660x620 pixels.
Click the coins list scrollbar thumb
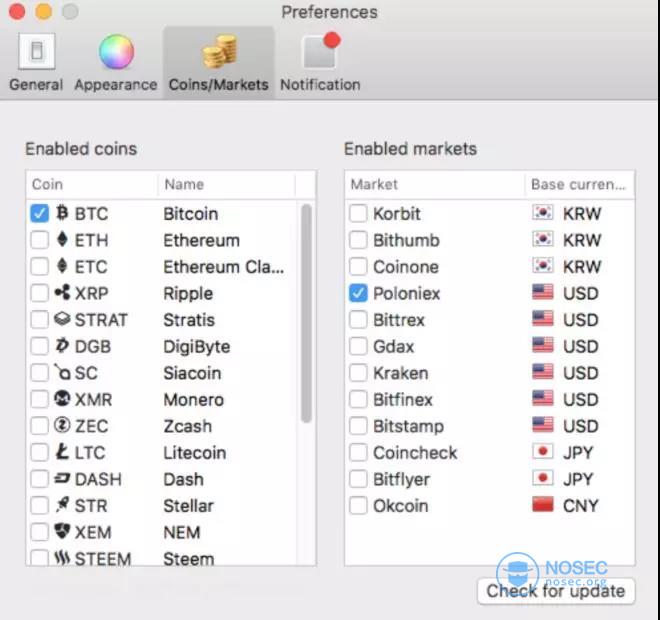[307, 313]
